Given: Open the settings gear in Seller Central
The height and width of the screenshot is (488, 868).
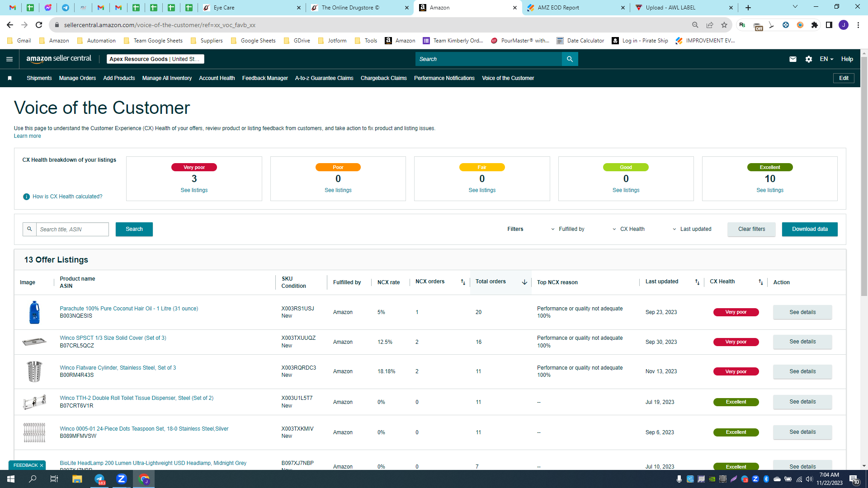Looking at the screenshot, I should [809, 59].
